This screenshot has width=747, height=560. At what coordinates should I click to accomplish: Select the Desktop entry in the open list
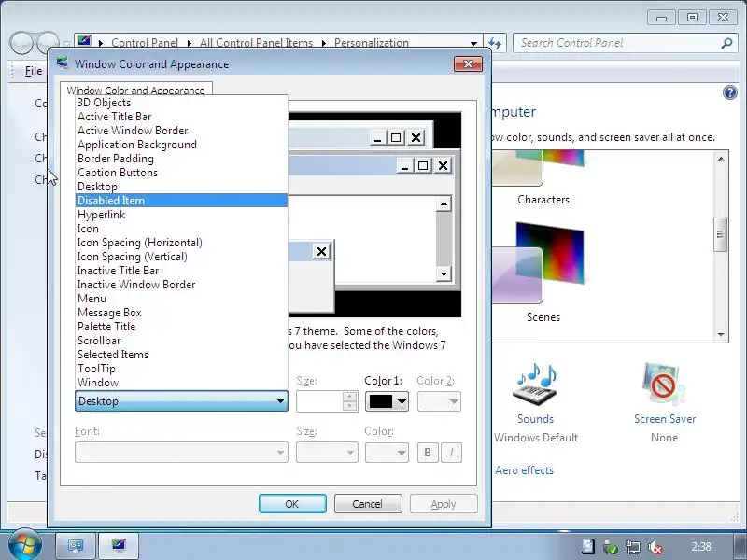pos(181,187)
